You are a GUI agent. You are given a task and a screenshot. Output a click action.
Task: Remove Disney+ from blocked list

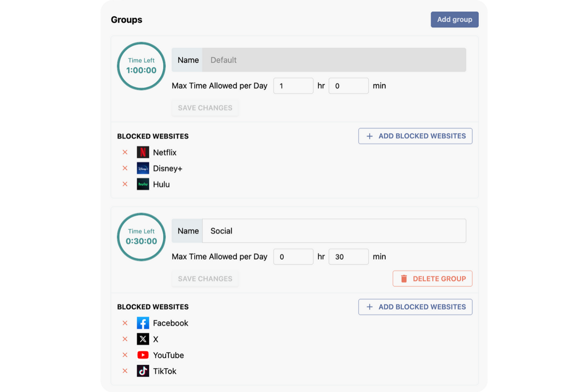point(125,168)
